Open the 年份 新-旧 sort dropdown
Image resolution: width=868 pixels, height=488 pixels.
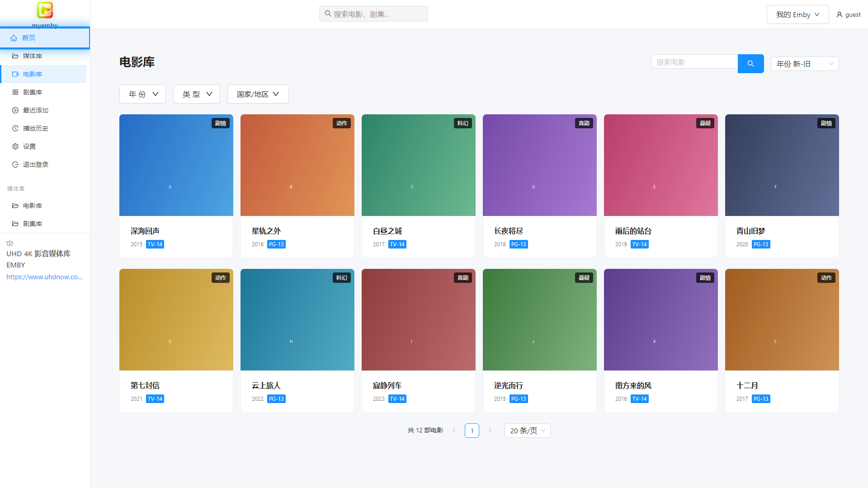point(805,64)
